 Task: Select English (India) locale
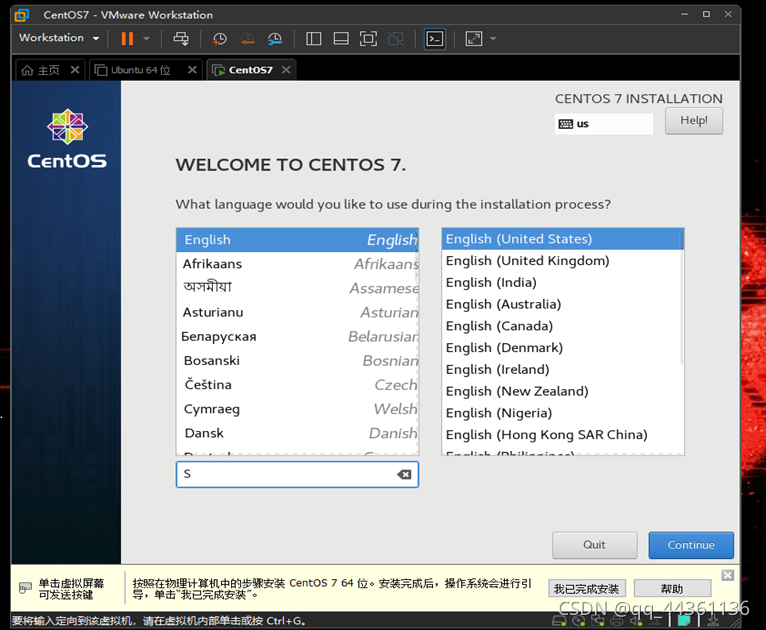pos(562,282)
